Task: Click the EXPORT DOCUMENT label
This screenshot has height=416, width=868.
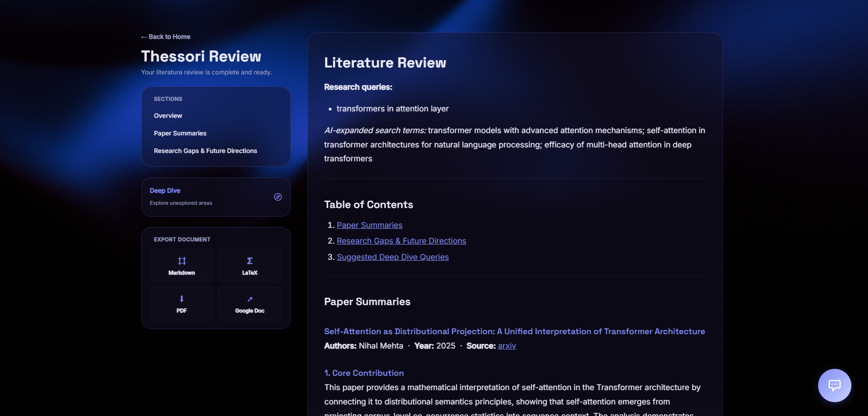Action: point(182,239)
